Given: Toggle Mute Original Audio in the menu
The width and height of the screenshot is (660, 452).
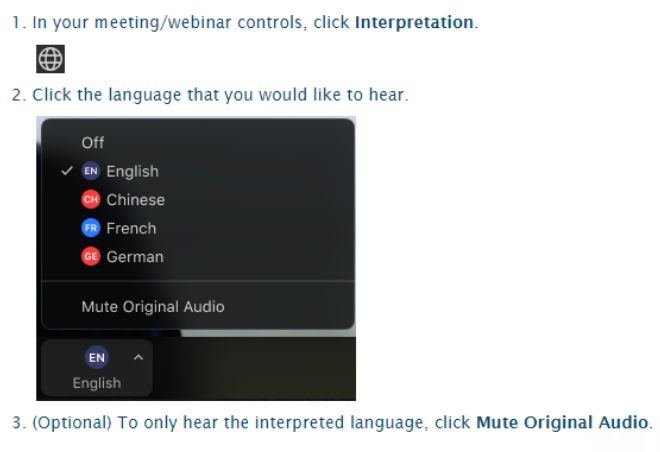Looking at the screenshot, I should pos(152,307).
